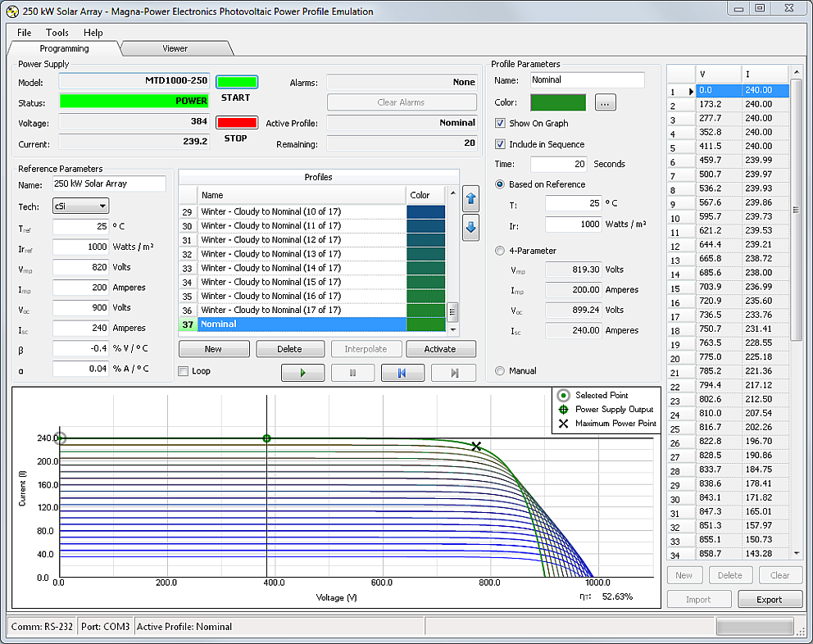
Task: Move selected profile up with blue arrow
Action: tap(470, 198)
